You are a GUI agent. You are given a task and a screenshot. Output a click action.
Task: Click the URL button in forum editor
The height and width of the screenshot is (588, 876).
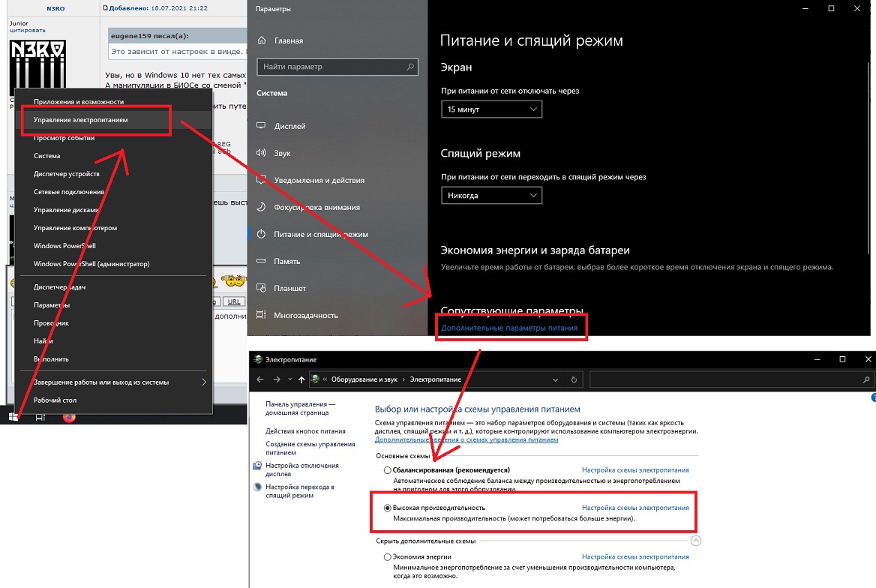[x=234, y=301]
